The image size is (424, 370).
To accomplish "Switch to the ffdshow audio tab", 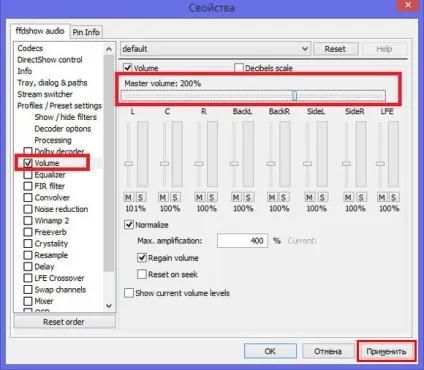I will click(x=40, y=31).
